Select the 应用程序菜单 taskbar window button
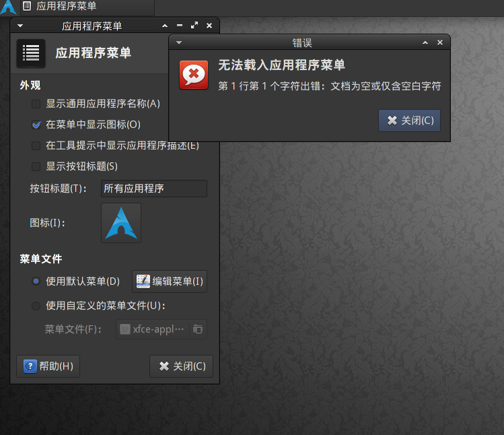Image resolution: width=504 pixels, height=435 pixels. [87, 7]
